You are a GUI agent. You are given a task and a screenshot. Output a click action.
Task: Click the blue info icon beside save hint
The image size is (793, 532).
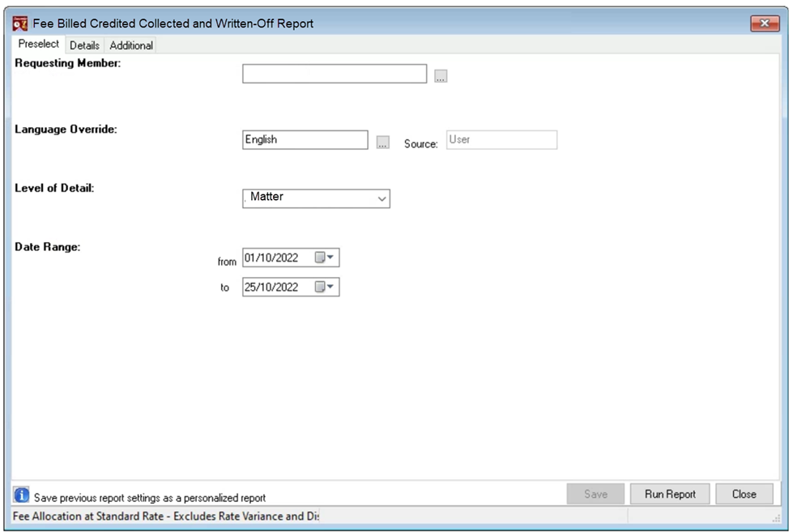[21, 495]
